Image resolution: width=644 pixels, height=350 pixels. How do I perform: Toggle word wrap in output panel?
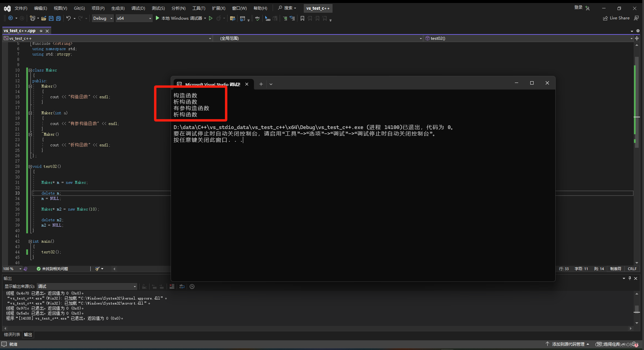pyautogui.click(x=182, y=286)
